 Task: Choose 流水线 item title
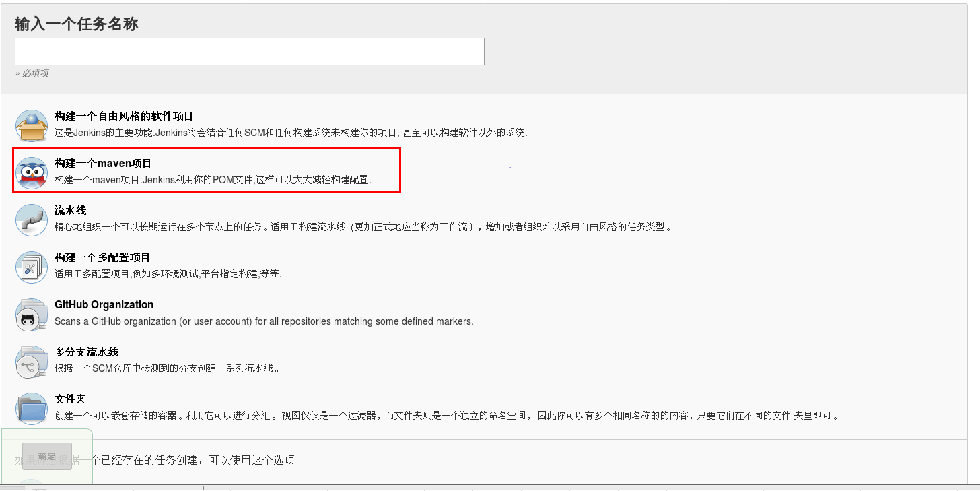[71, 211]
